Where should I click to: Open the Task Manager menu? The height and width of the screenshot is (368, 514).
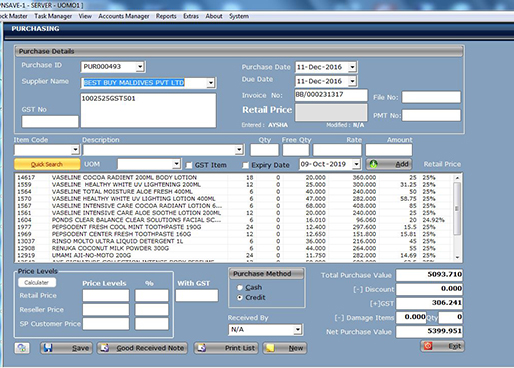click(53, 16)
